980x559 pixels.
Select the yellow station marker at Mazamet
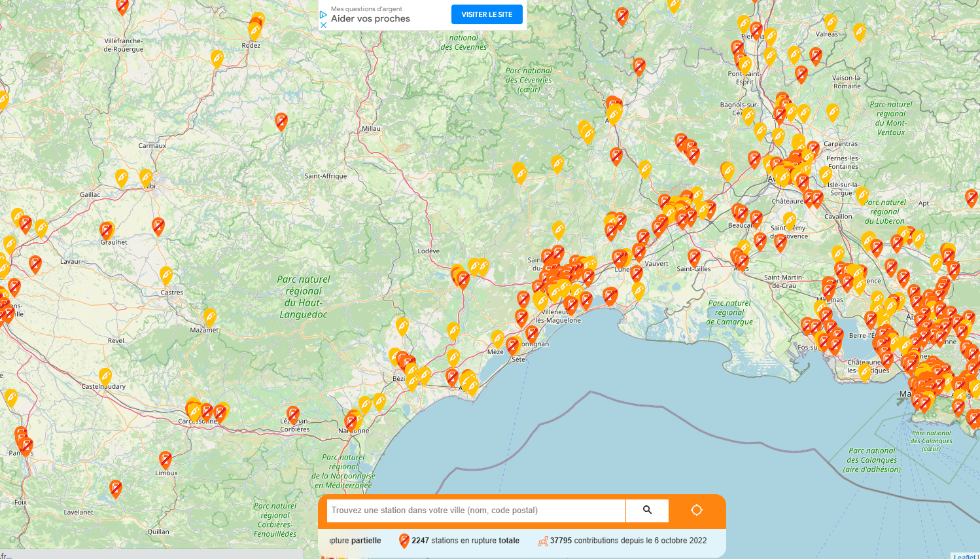click(209, 317)
